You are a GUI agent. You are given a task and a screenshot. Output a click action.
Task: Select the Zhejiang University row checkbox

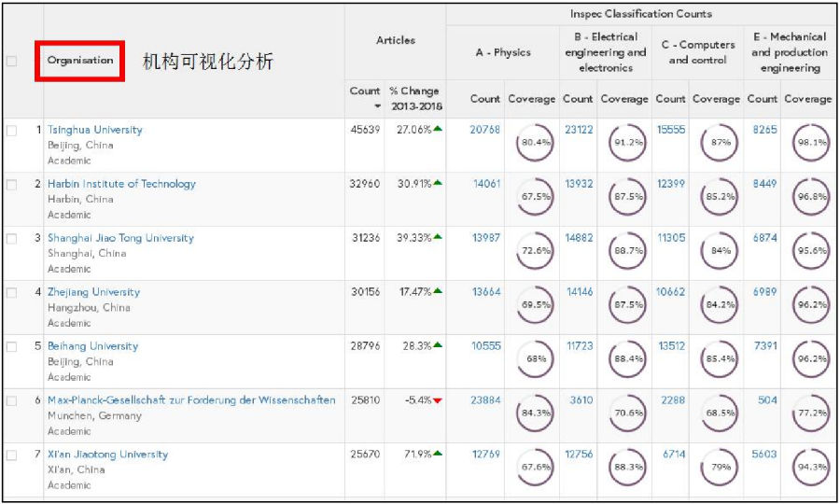(12, 293)
